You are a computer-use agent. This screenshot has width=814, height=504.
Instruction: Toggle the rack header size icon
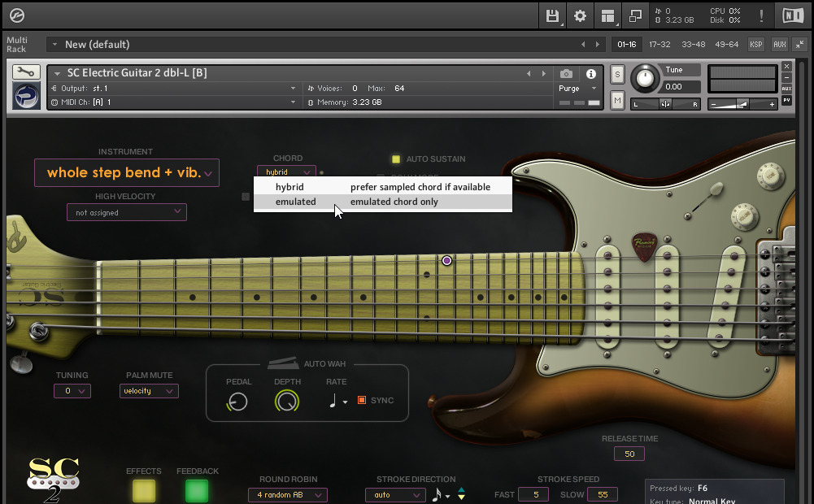[800, 45]
